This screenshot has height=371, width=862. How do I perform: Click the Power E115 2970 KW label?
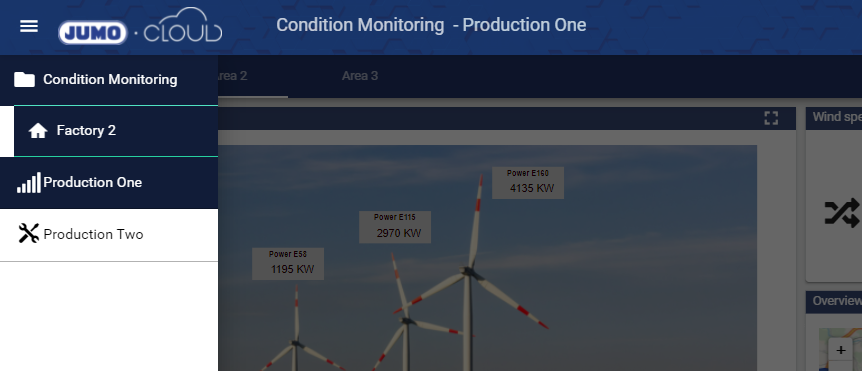click(395, 227)
